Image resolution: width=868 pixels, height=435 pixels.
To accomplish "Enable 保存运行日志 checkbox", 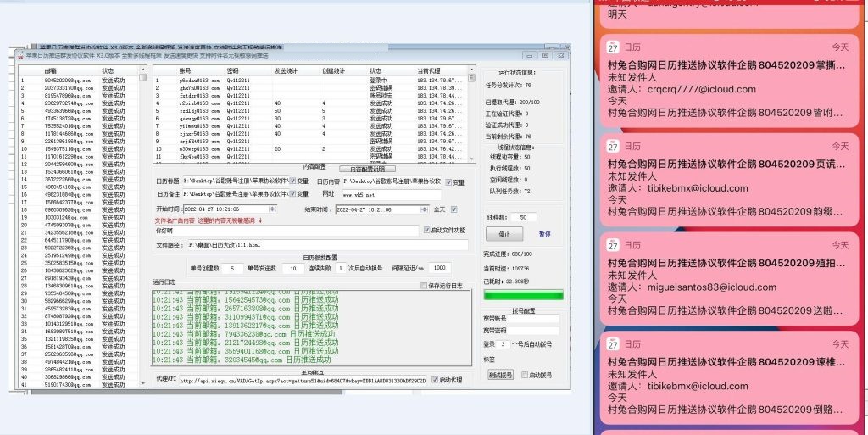I will 426,286.
